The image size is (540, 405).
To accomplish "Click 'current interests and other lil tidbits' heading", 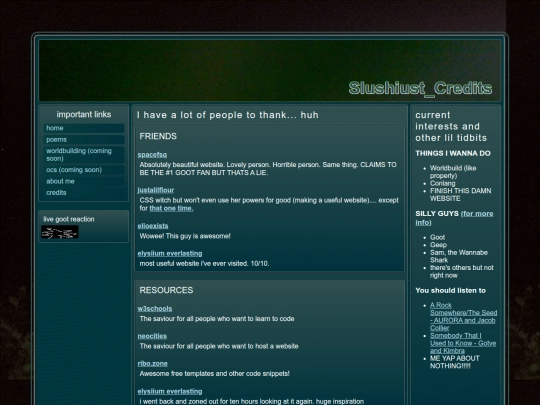I will tap(451, 126).
